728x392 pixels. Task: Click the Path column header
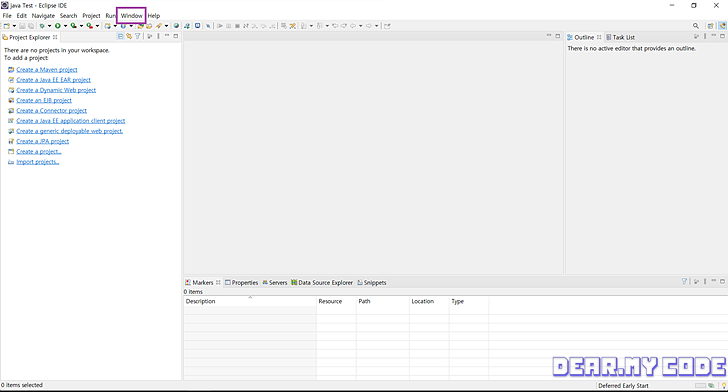point(383,301)
